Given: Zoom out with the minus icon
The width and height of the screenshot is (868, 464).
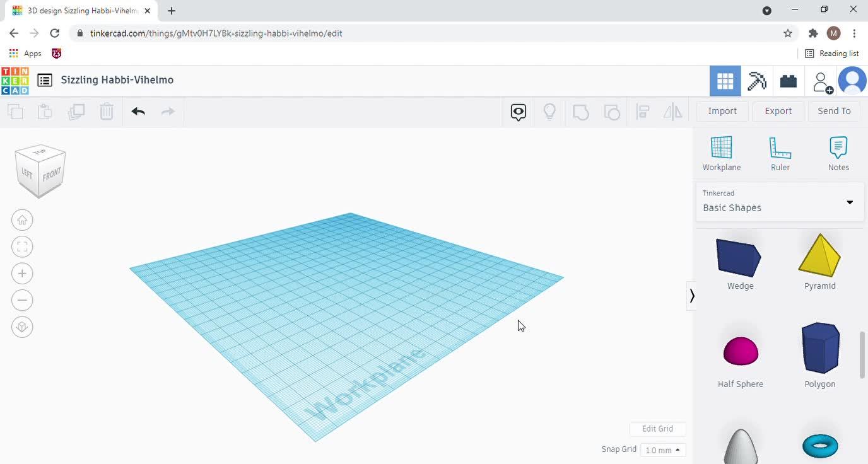Looking at the screenshot, I should [x=22, y=300].
